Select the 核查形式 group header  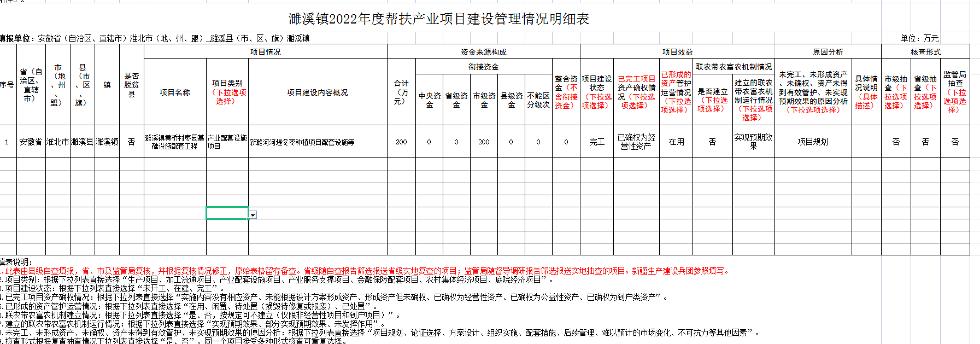point(926,52)
